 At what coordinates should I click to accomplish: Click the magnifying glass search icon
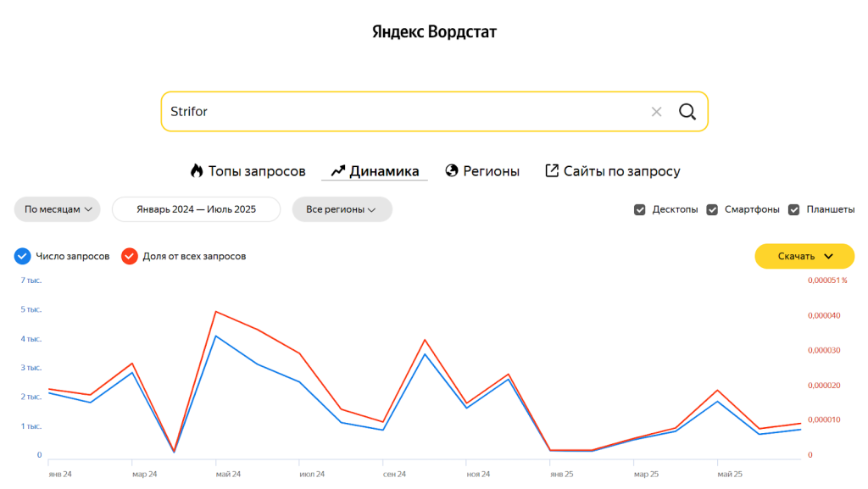(687, 112)
